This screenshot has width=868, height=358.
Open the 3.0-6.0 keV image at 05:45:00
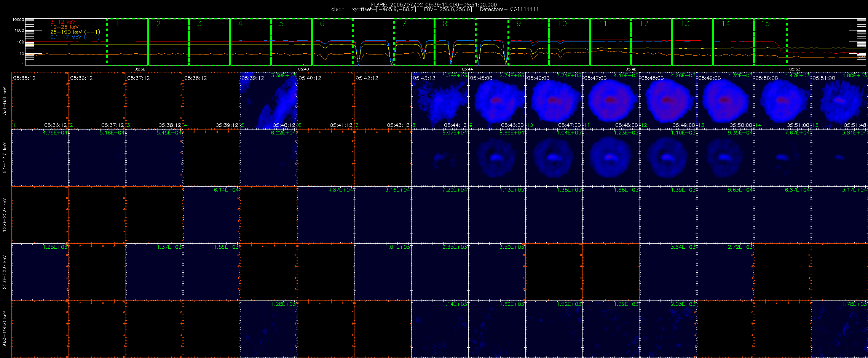click(x=497, y=101)
